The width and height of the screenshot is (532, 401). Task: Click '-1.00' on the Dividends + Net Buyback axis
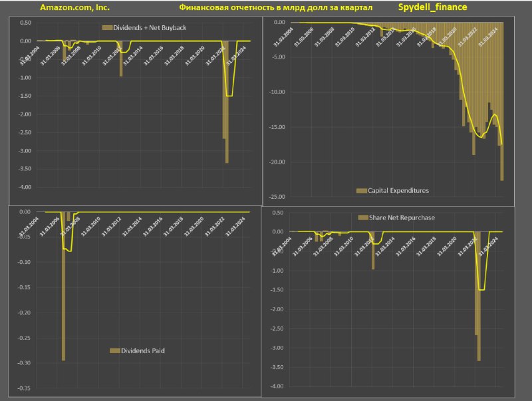coord(25,78)
